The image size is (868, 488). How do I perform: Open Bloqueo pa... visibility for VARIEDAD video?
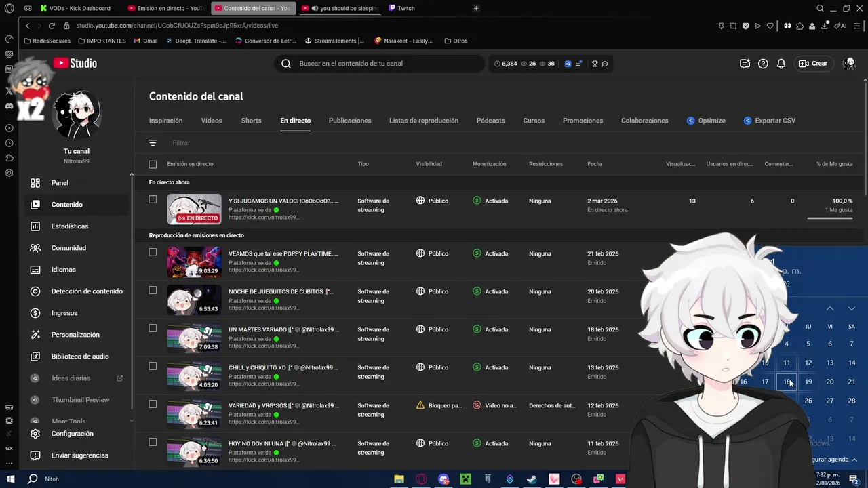(x=439, y=405)
